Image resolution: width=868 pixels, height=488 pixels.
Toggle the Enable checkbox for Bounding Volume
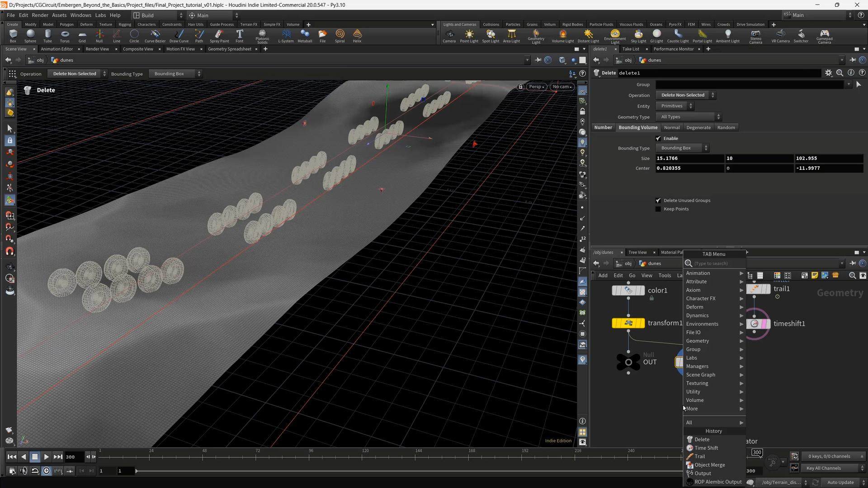tap(658, 138)
